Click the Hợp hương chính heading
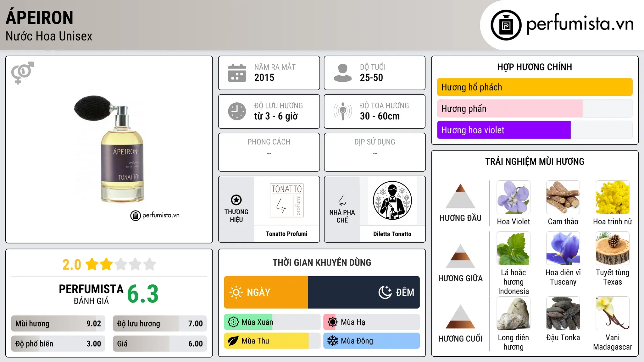 535,67
